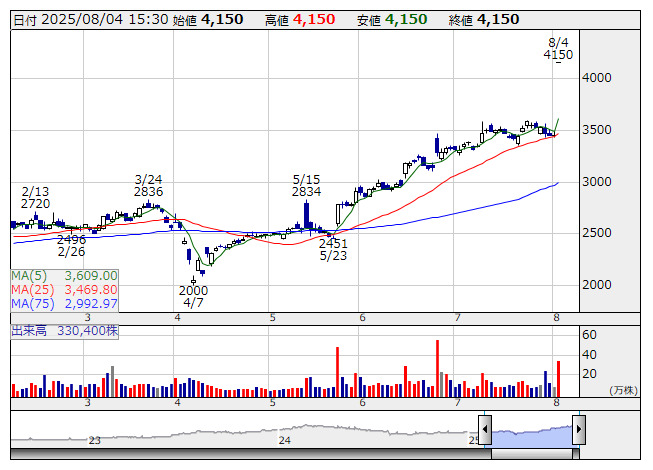Click the 3000 price axis label
The image size is (653, 470).
point(597,182)
